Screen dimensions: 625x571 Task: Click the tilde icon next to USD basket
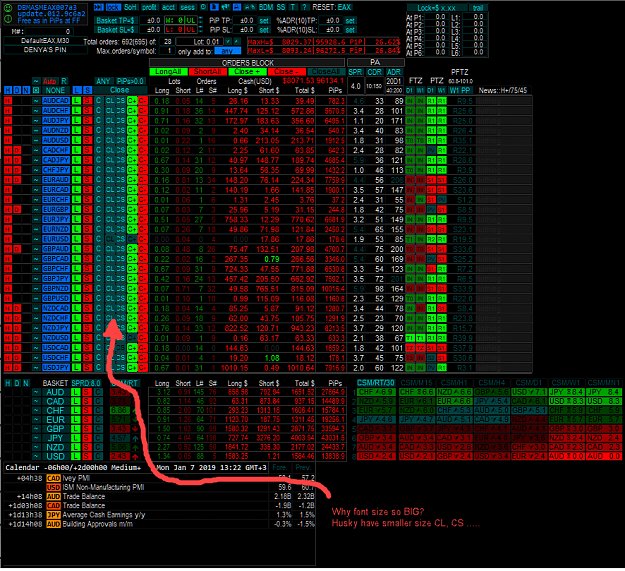click(x=36, y=456)
